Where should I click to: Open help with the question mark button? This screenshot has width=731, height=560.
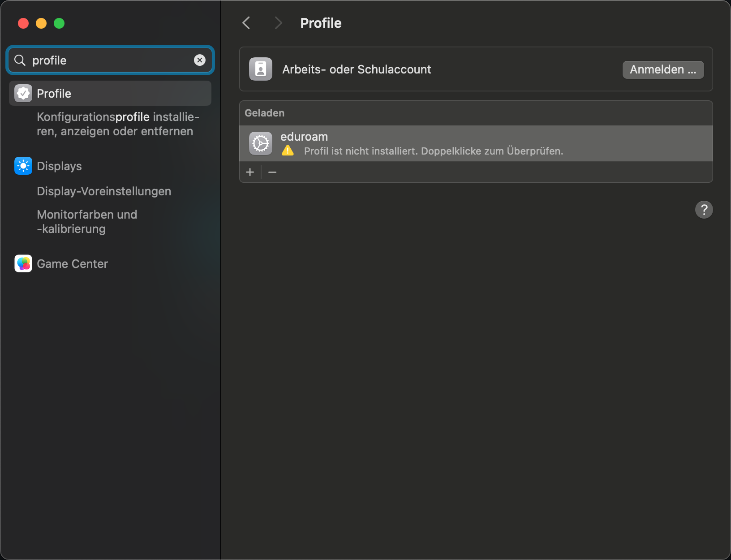click(704, 209)
